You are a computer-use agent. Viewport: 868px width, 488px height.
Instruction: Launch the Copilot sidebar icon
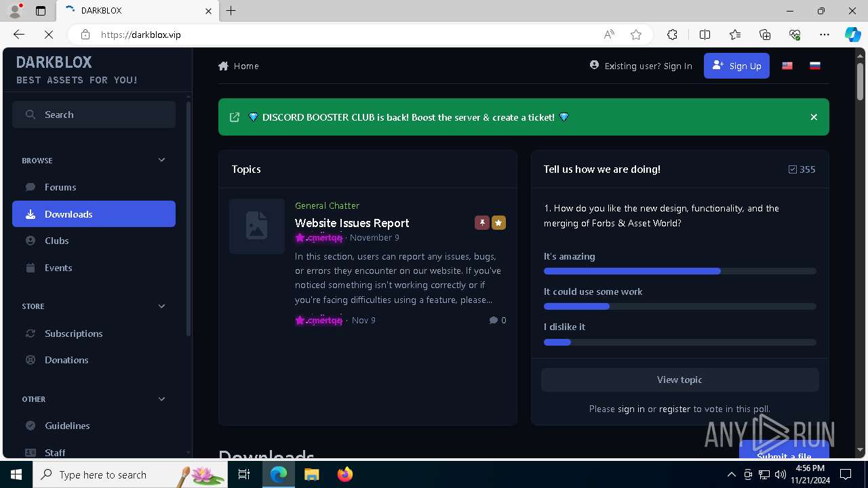[x=852, y=35]
